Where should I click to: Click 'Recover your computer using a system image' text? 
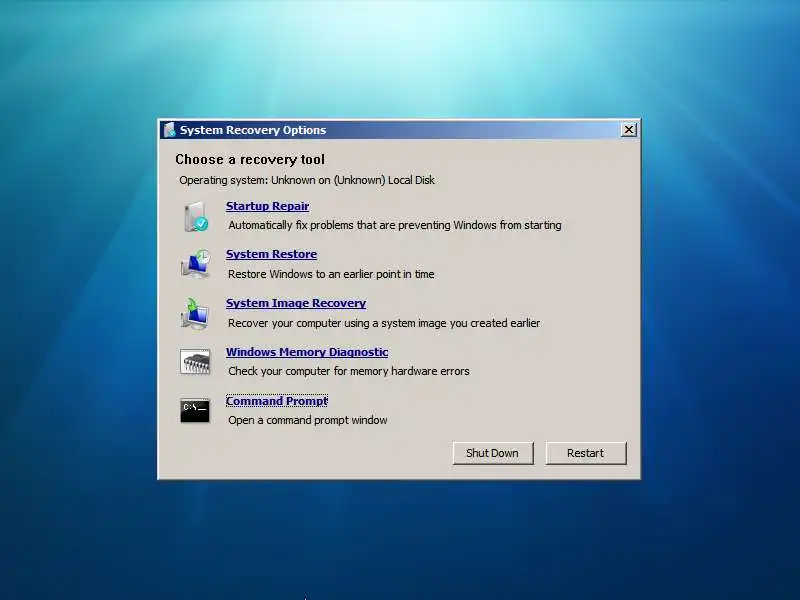coord(384,323)
